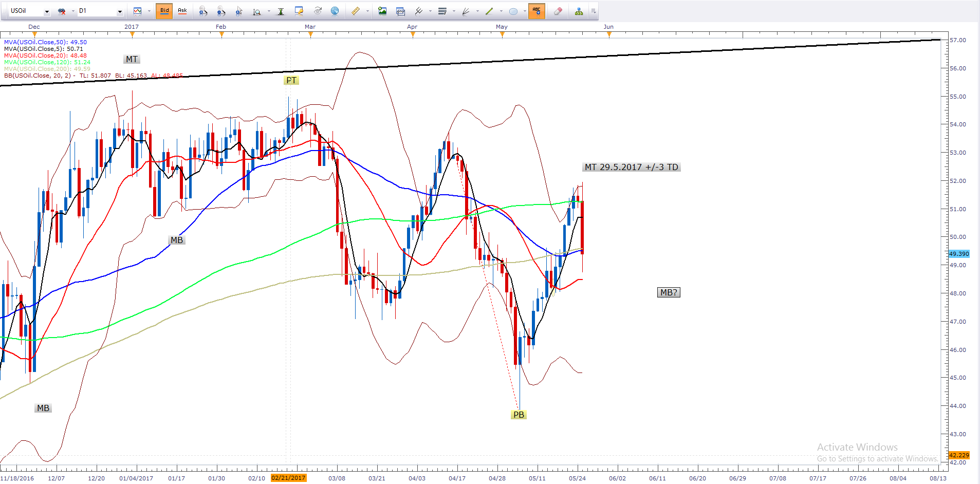Click the MT 29.5.2017 +/-3 TD label
980x484 pixels.
(631, 167)
